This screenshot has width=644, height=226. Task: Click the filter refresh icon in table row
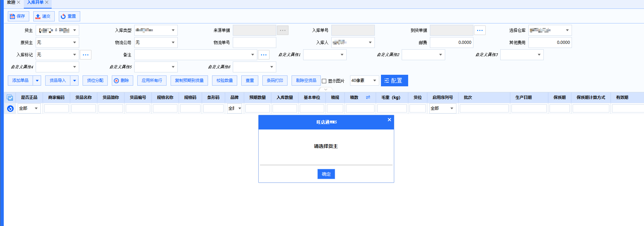10,108
